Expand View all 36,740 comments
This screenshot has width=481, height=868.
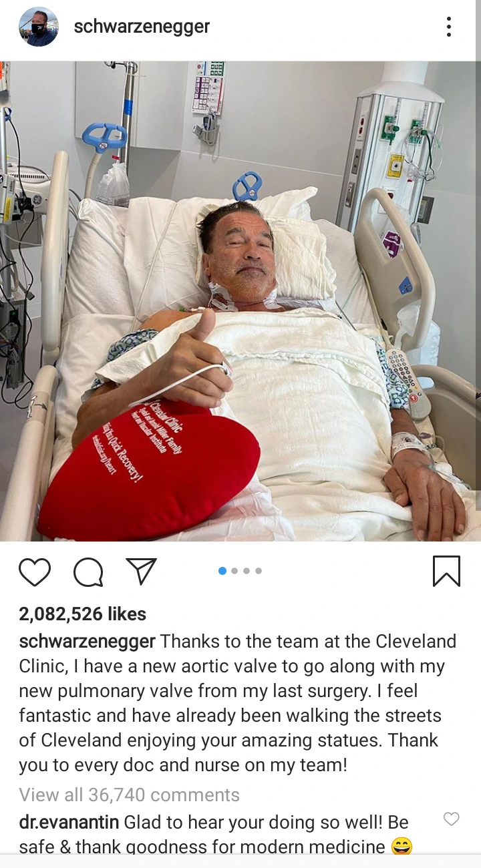[129, 795]
